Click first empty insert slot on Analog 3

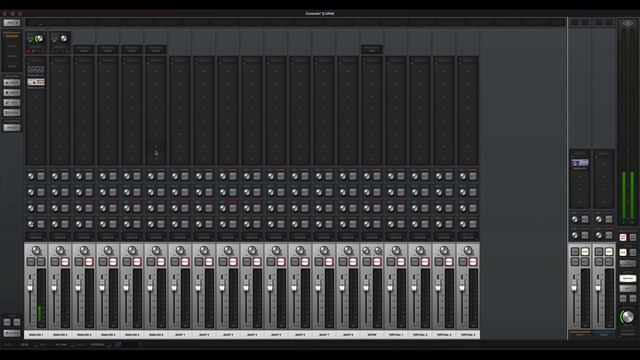click(84, 71)
